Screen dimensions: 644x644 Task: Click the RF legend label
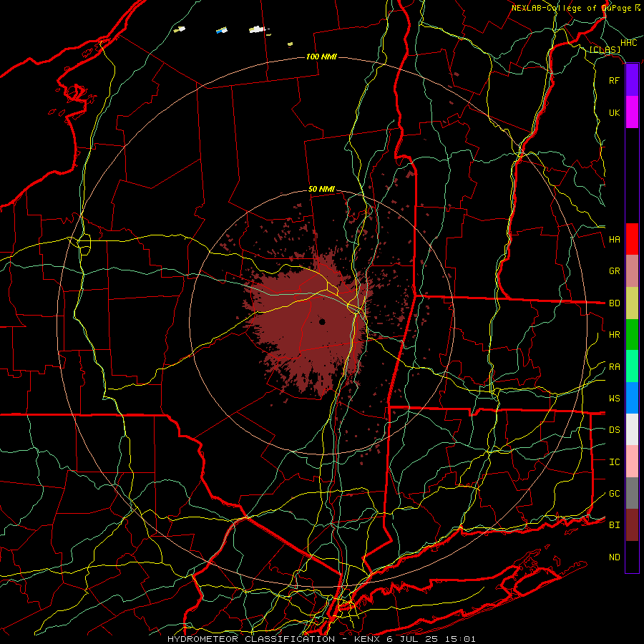[614, 80]
